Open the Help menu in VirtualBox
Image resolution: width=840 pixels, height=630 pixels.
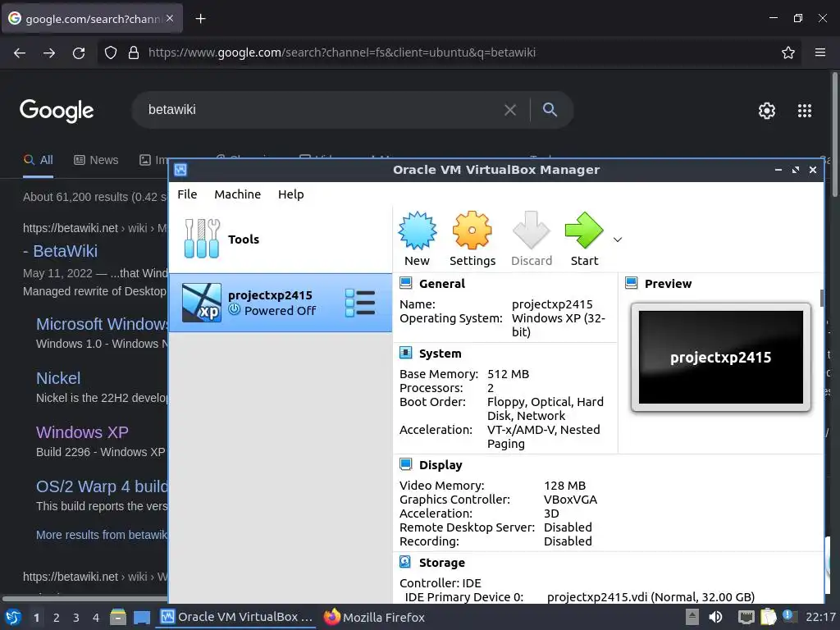pyautogui.click(x=291, y=194)
